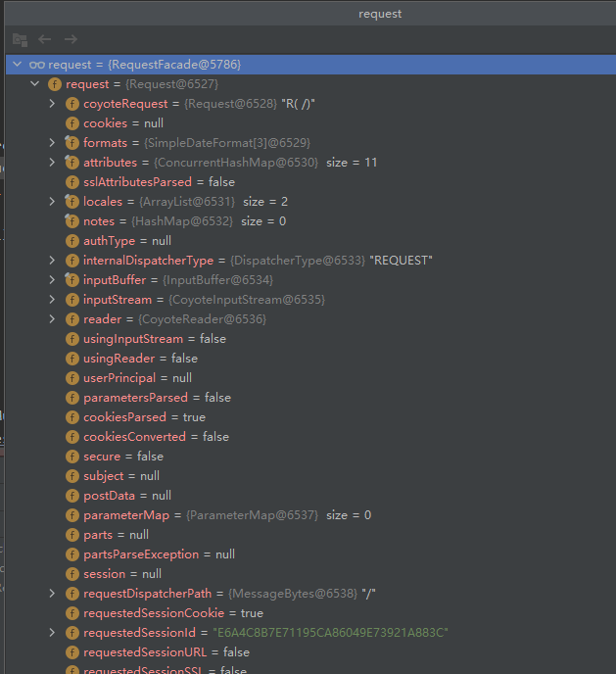Click the request window title text
616x674 pixels.
pos(380,14)
